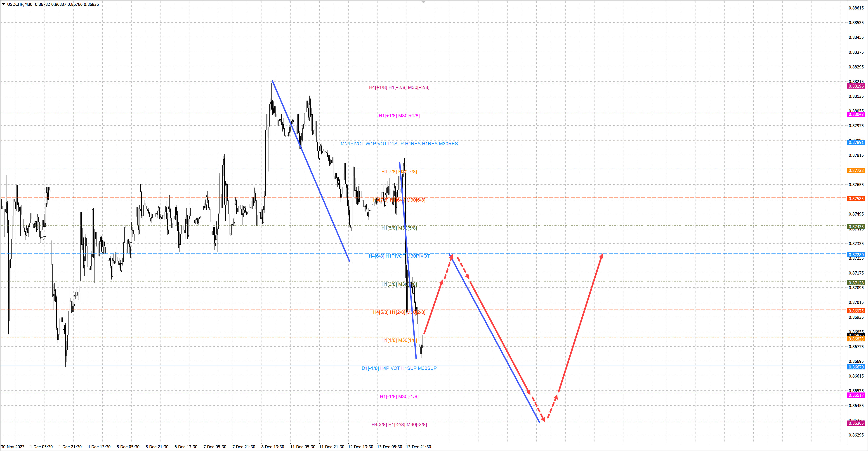Viewport: 868px width, 451px height.
Task: Click the 0.87280 light blue price tag
Action: [x=856, y=255]
